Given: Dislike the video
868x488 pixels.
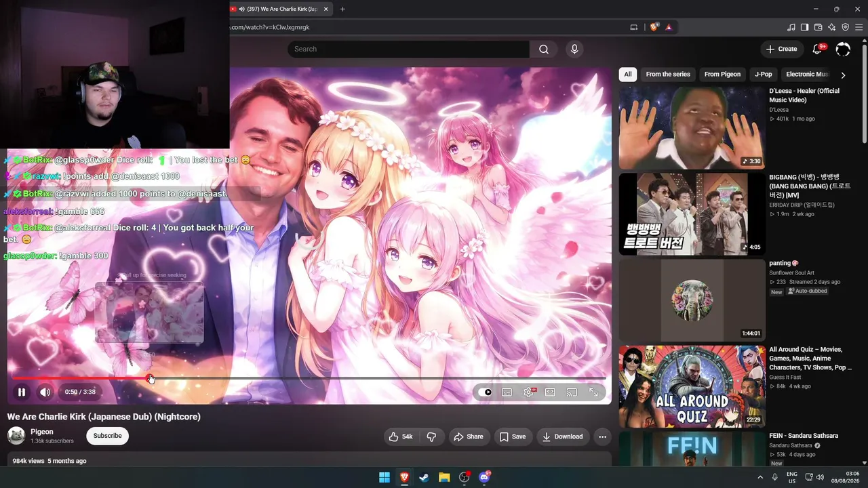Looking at the screenshot, I should coord(431,436).
